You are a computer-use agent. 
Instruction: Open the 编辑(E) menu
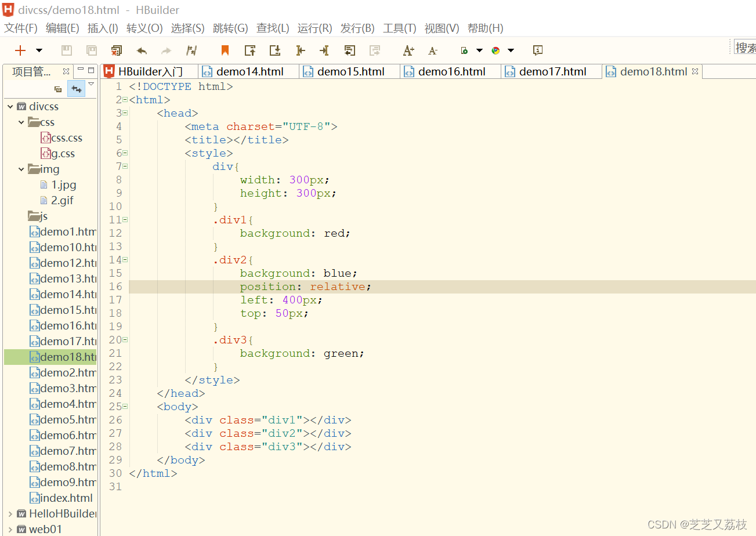coord(63,28)
